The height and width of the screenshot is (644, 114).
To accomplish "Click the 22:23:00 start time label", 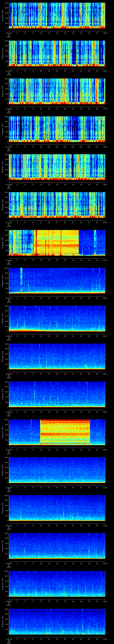I will [9, 374].
